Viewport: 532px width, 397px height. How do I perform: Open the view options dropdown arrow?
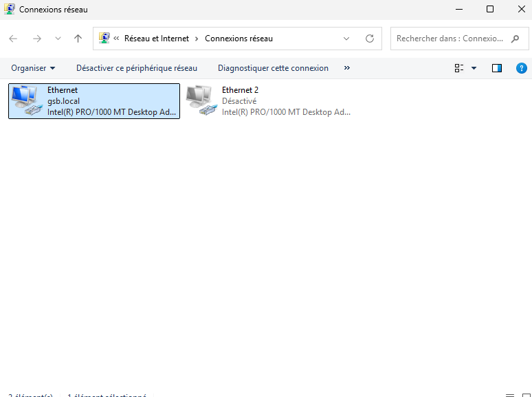coord(474,68)
